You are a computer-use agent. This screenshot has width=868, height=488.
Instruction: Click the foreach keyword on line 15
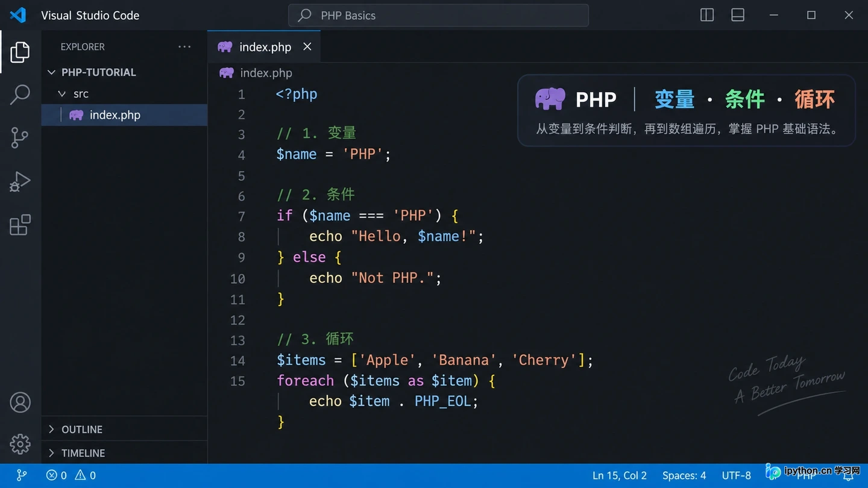(x=305, y=381)
